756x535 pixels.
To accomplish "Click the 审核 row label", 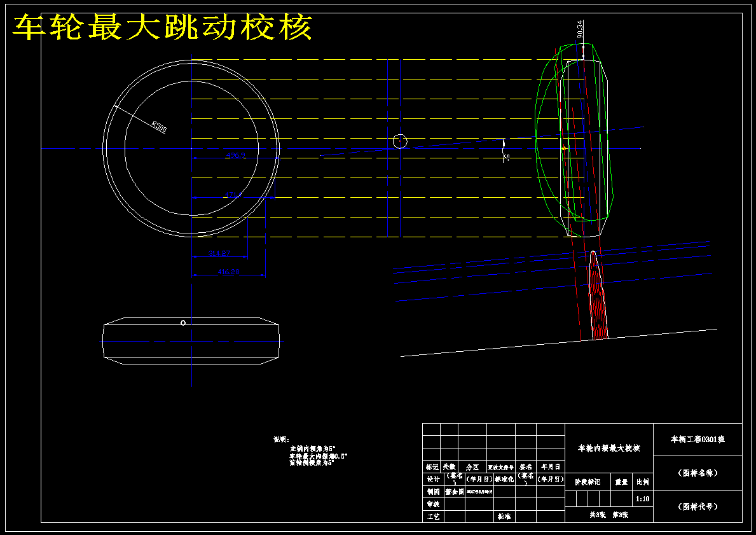I will click(433, 504).
